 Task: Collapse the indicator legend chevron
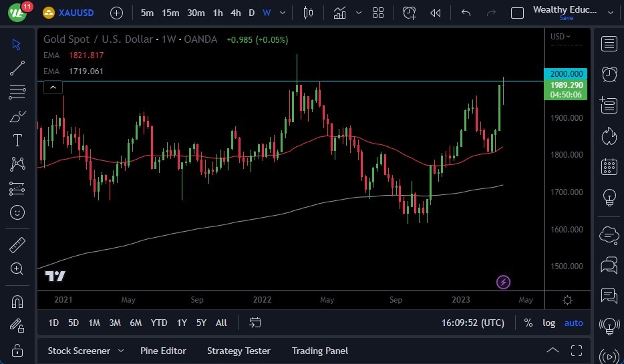tap(53, 87)
